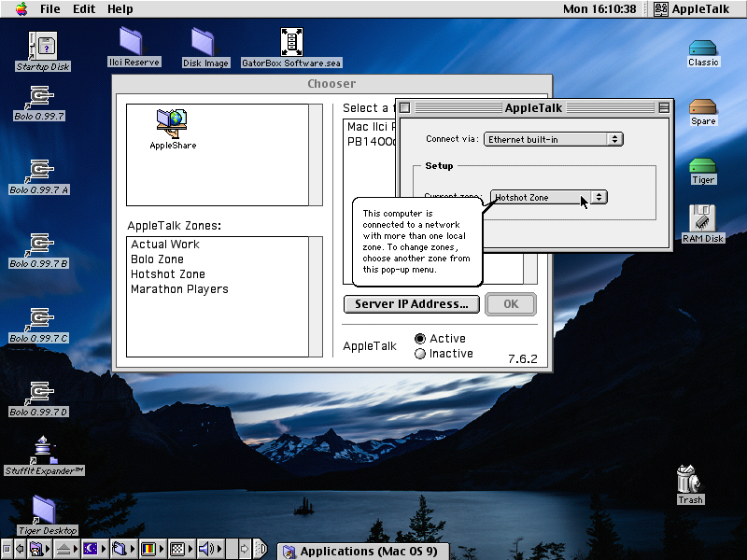Image resolution: width=747 pixels, height=560 pixels.
Task: Select the AppleShare icon in Chooser
Action: tap(173, 124)
